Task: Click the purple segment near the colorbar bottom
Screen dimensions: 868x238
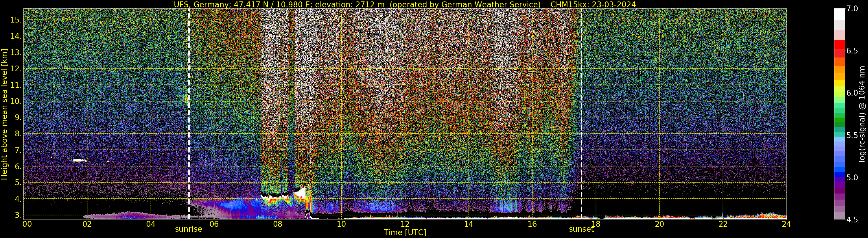Action: (x=839, y=197)
